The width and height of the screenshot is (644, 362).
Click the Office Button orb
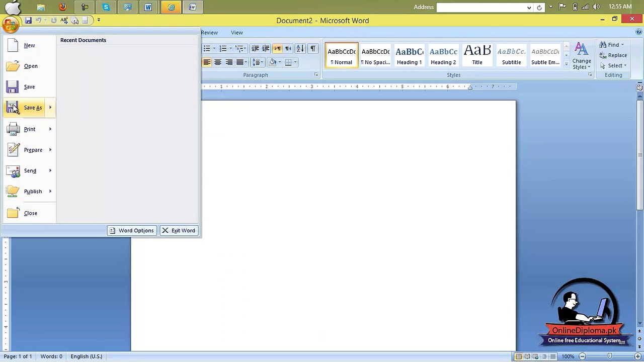point(10,24)
